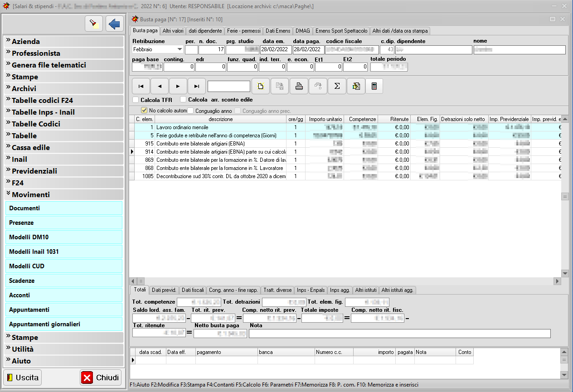Jump to the last record

click(x=197, y=86)
